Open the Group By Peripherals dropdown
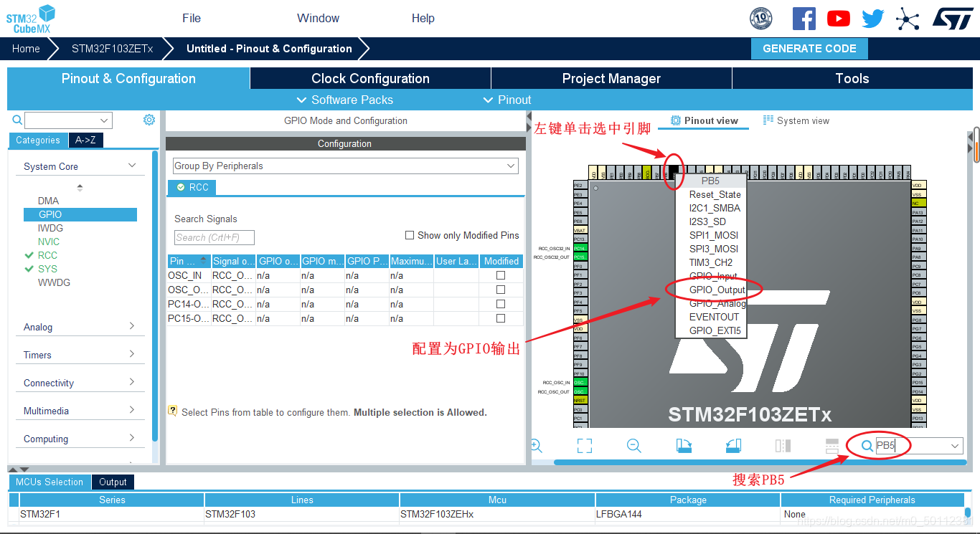The image size is (980, 534). pos(345,166)
